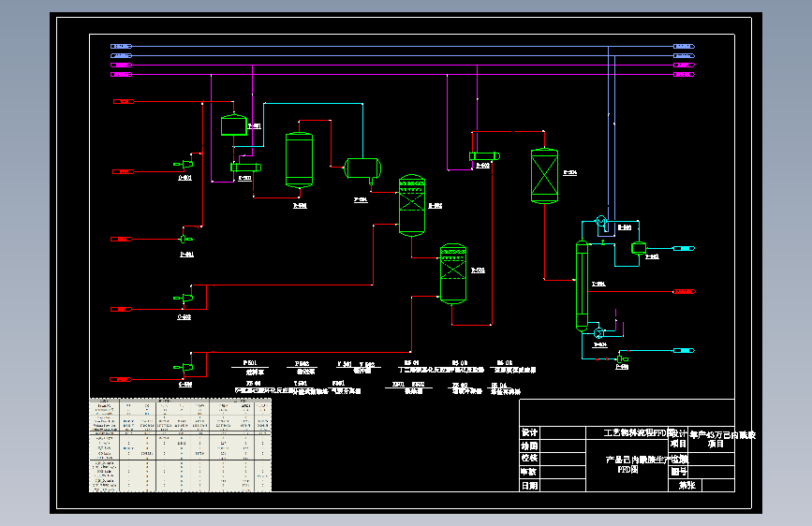Select the reflux drum right of the column
This screenshot has width=812, height=526.
point(639,248)
